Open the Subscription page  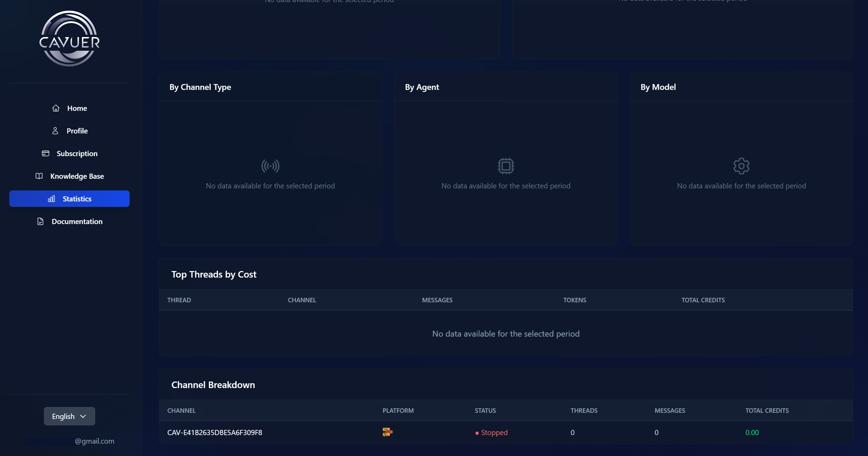(77, 154)
